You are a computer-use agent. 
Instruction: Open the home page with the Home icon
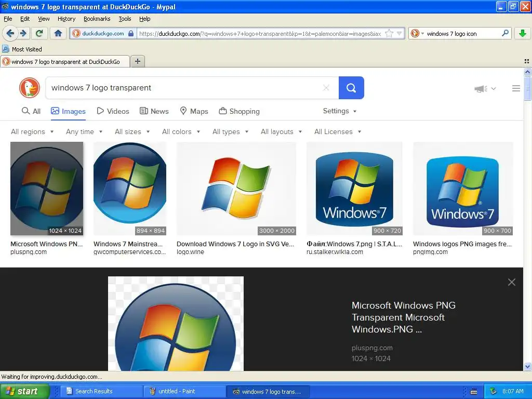click(x=58, y=33)
